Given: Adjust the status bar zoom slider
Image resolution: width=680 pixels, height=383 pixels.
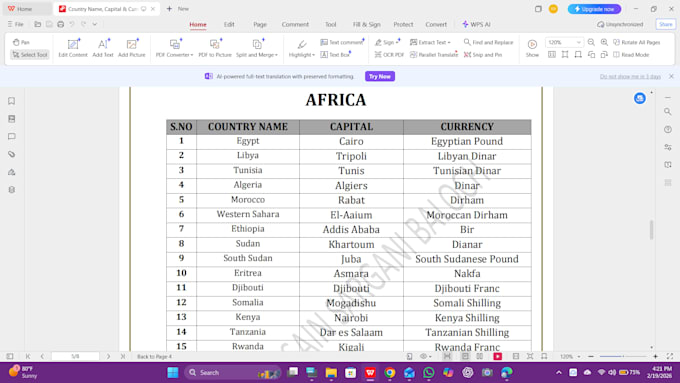Looking at the screenshot, I should click(623, 356).
